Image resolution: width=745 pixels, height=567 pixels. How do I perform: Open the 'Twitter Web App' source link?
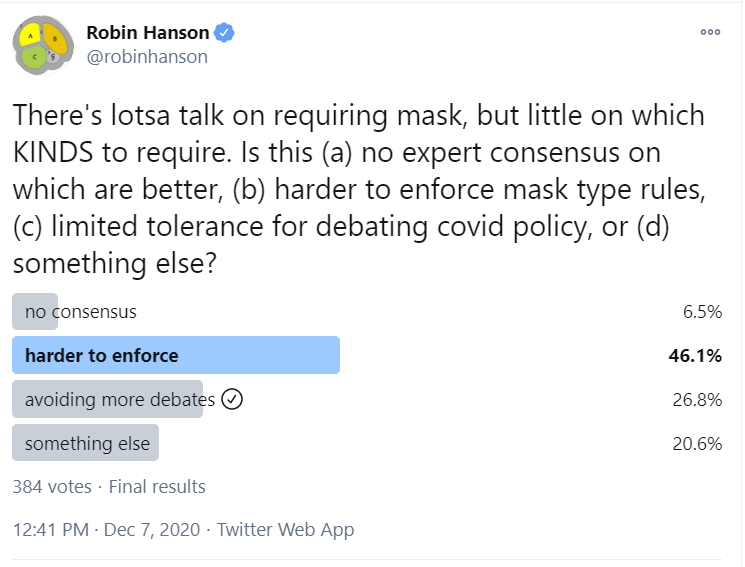pos(286,529)
